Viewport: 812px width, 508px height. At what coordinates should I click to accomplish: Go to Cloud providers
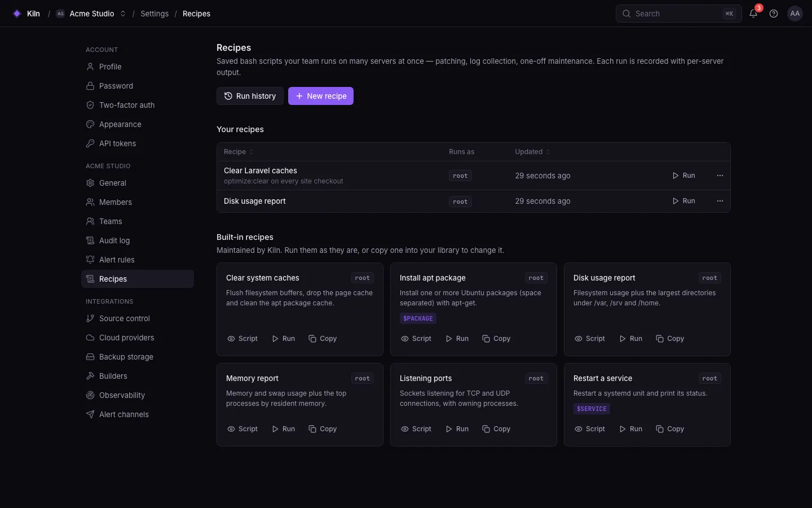138,338
